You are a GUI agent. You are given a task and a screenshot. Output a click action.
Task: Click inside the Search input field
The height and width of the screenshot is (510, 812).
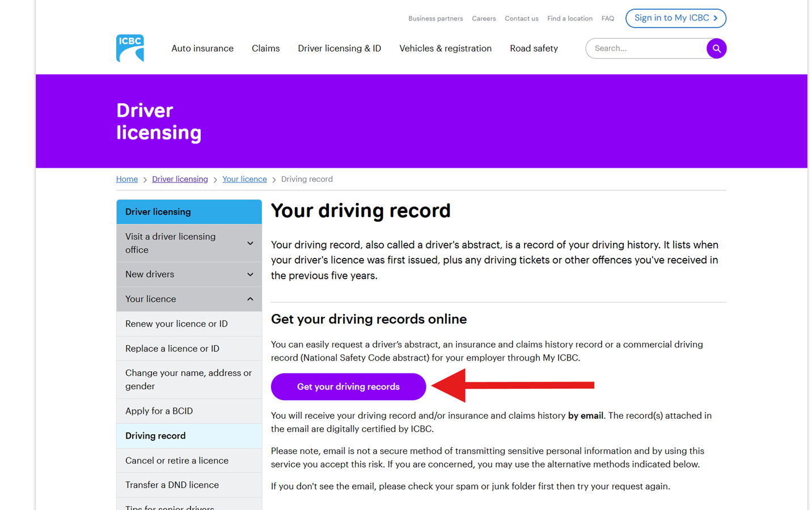[646, 49]
